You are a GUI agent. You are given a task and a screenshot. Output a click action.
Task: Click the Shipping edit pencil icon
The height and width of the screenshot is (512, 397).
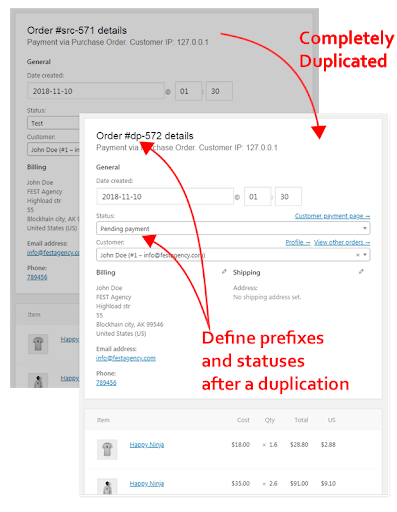click(361, 272)
